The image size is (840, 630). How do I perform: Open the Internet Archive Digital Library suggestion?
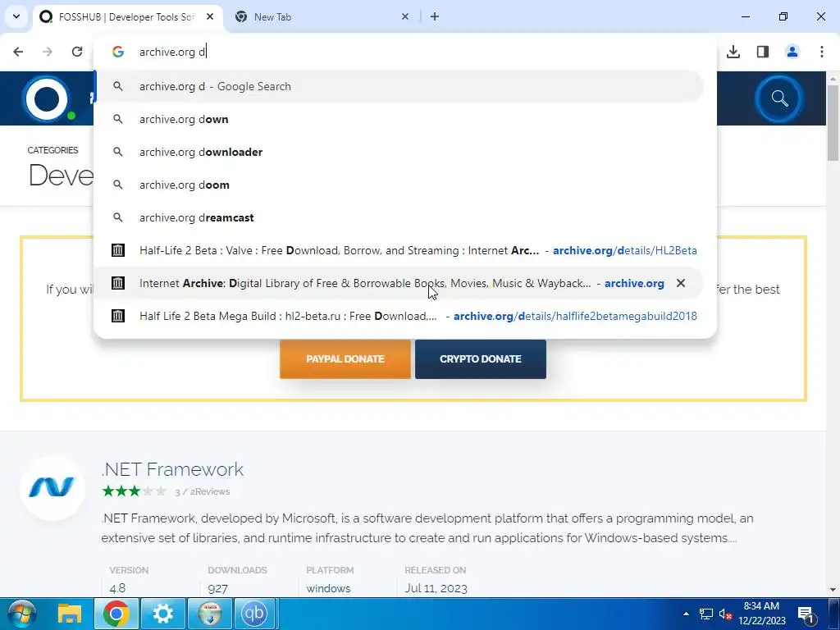[x=399, y=283]
